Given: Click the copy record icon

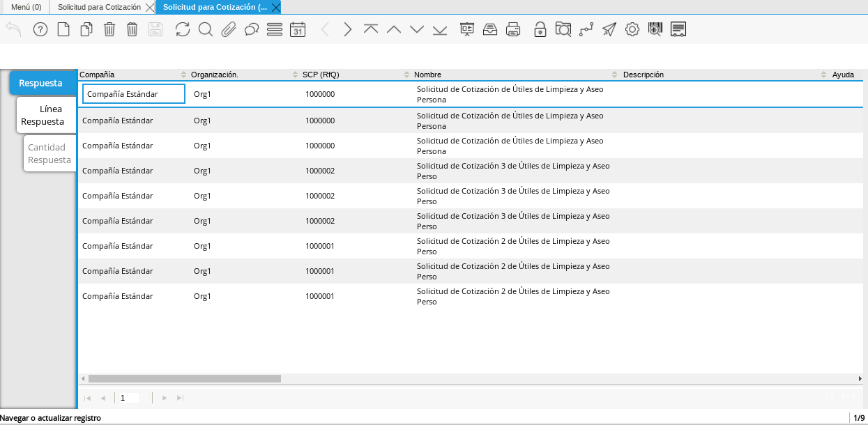Looking at the screenshot, I should (x=86, y=29).
